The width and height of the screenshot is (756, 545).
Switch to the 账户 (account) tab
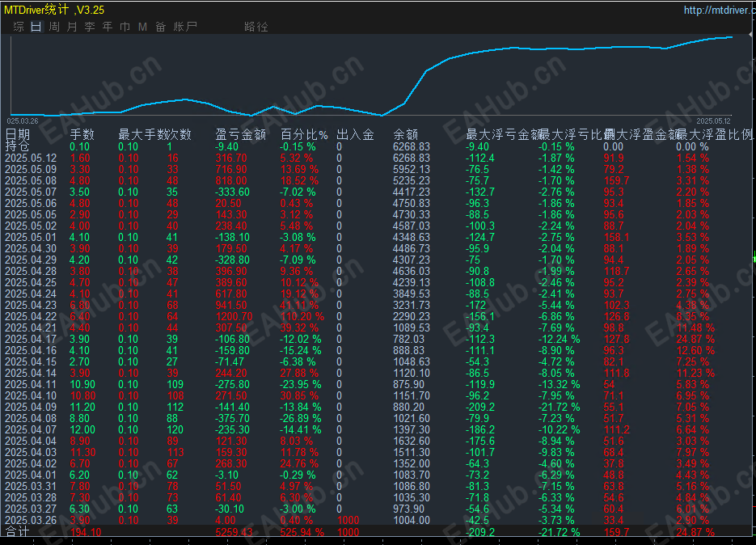(185, 27)
